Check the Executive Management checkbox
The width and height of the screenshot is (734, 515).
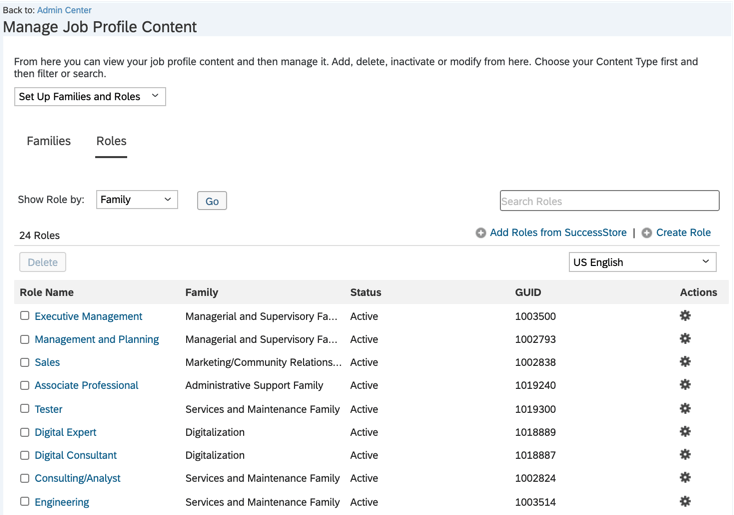(25, 316)
